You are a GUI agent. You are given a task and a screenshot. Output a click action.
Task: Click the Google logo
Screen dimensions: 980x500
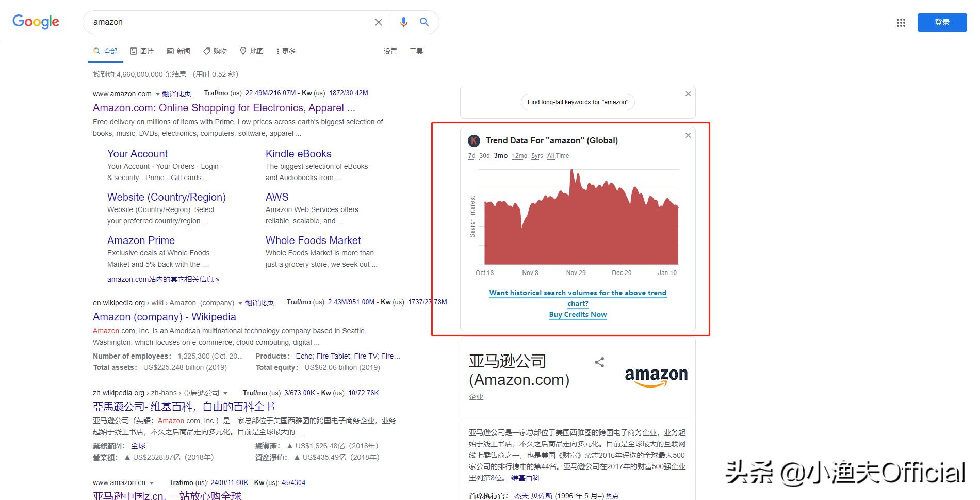(35, 22)
